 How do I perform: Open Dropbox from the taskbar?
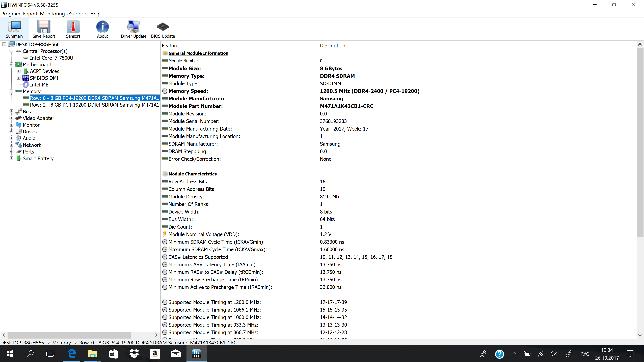tap(134, 353)
